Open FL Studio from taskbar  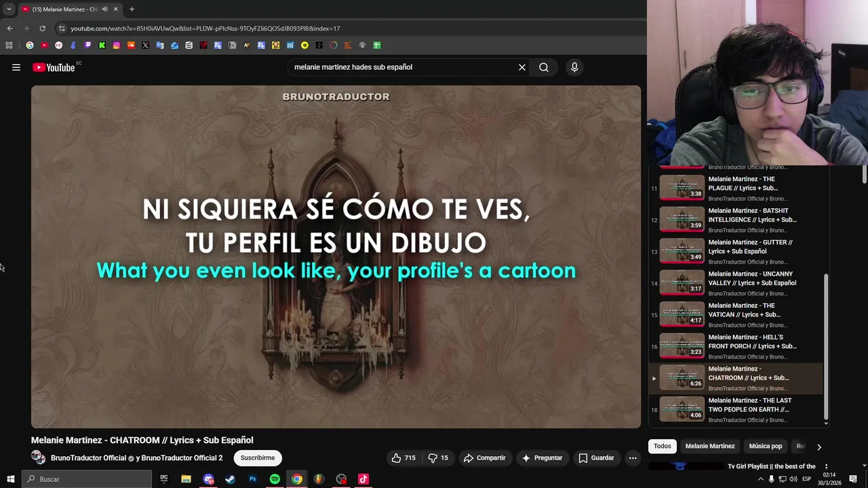319,479
